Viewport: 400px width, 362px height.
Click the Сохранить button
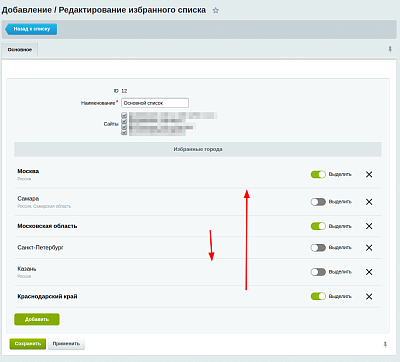(x=28, y=344)
